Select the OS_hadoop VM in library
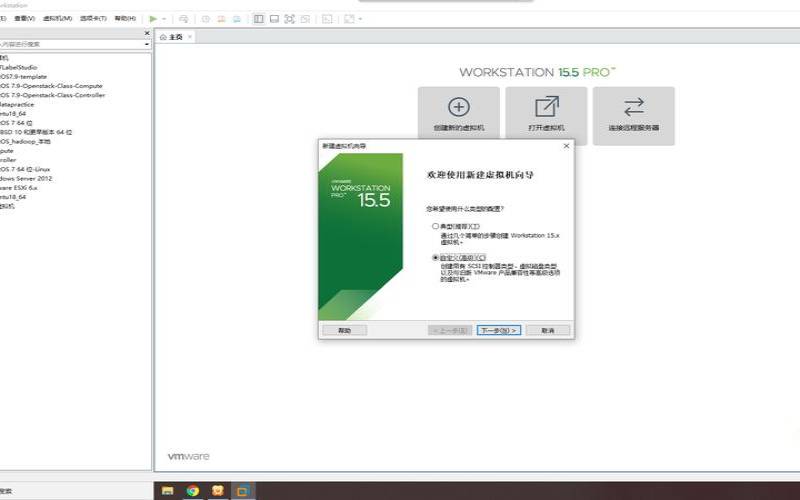 [x=25, y=141]
